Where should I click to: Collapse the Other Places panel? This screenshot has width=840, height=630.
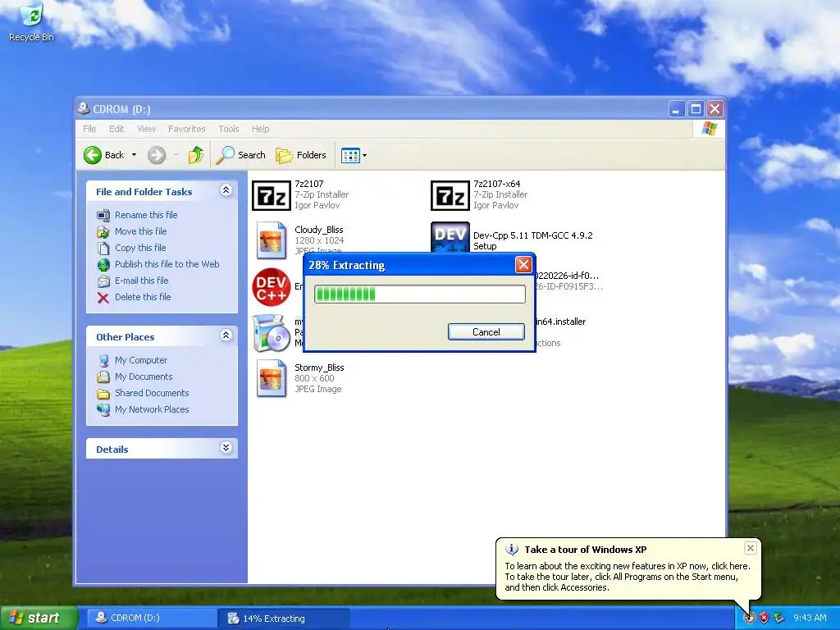226,336
